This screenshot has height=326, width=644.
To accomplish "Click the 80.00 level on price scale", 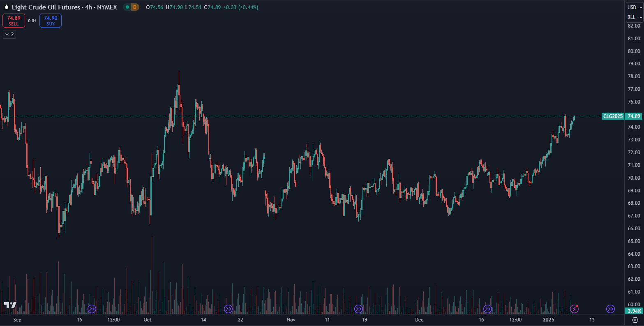I will coord(634,51).
